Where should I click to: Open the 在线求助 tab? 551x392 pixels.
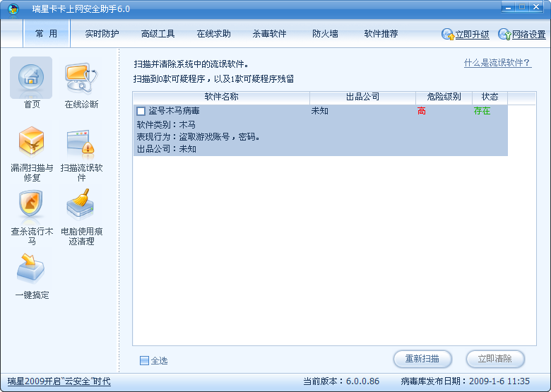(213, 34)
